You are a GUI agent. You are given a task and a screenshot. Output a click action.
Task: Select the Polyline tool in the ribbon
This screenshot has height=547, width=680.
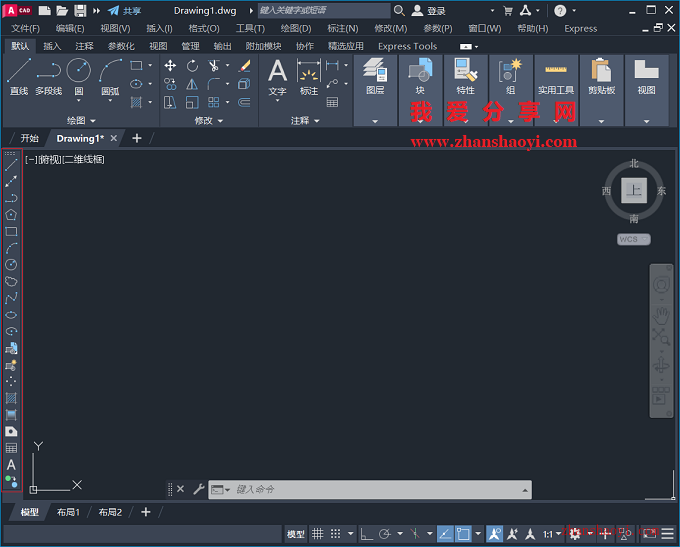click(49, 76)
